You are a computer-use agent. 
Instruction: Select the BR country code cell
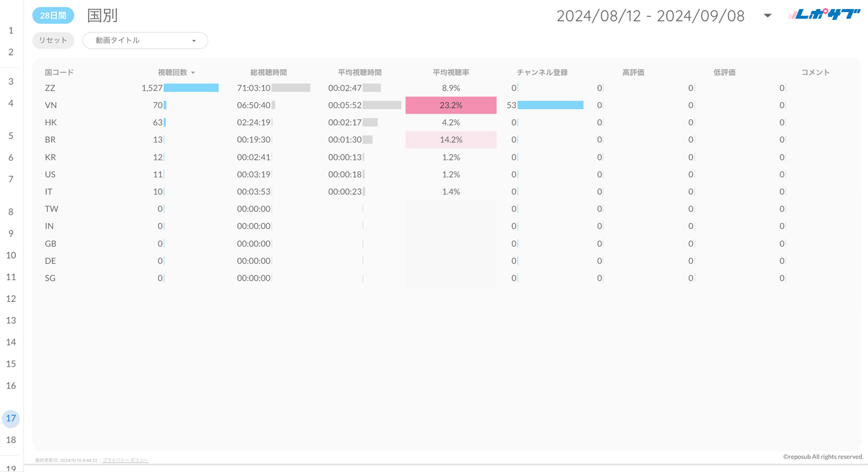pos(50,139)
